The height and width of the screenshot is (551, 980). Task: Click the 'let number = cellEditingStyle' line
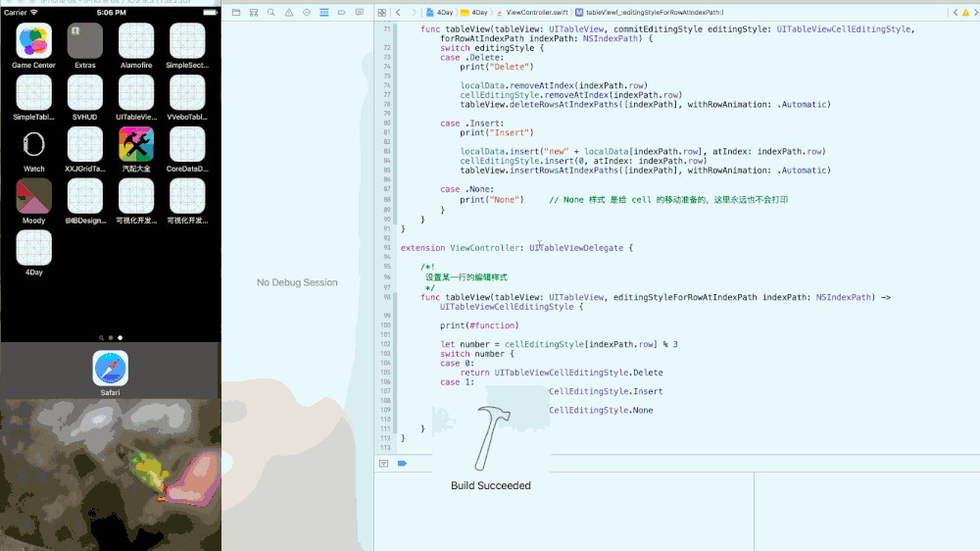pyautogui.click(x=559, y=344)
